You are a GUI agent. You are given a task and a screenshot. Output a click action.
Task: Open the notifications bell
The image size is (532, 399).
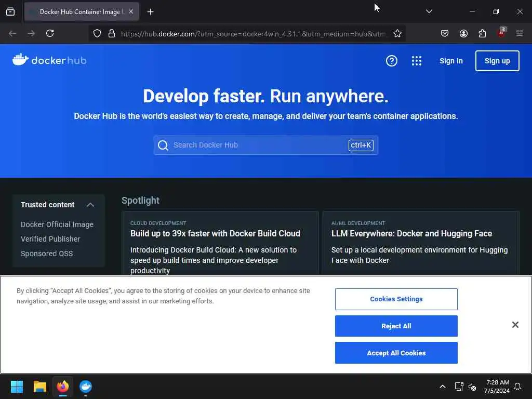(x=517, y=387)
